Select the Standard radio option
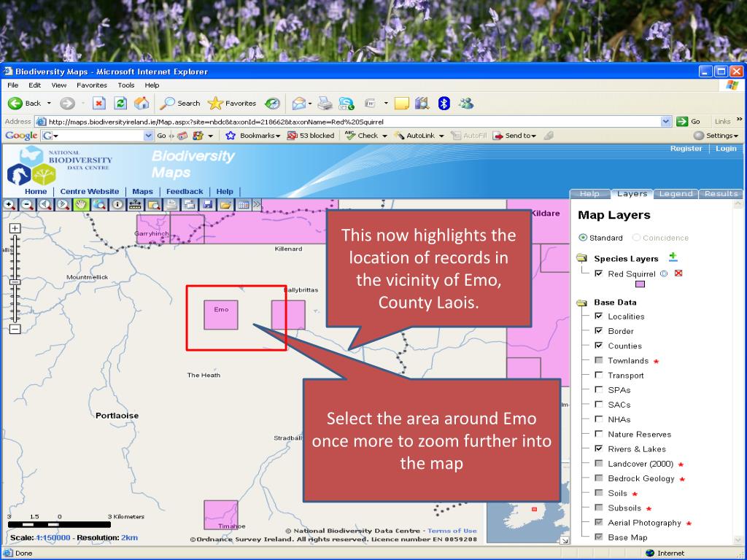 click(583, 237)
